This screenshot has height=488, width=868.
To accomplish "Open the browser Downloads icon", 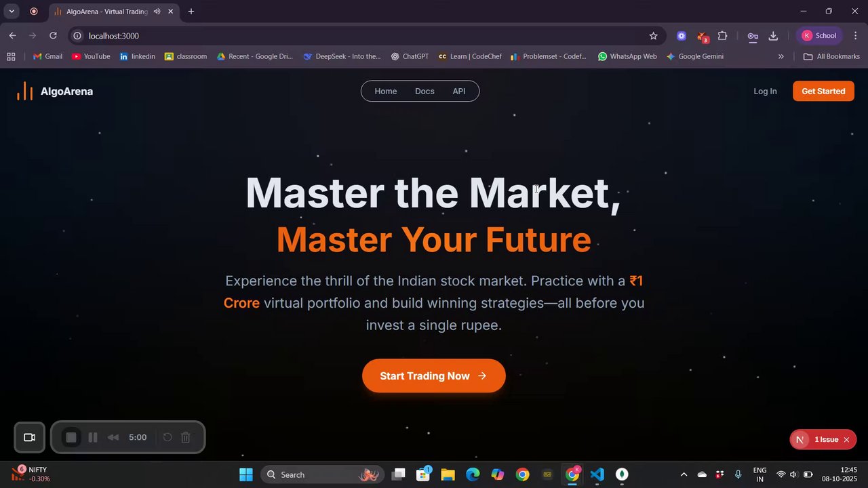I will (x=772, y=36).
